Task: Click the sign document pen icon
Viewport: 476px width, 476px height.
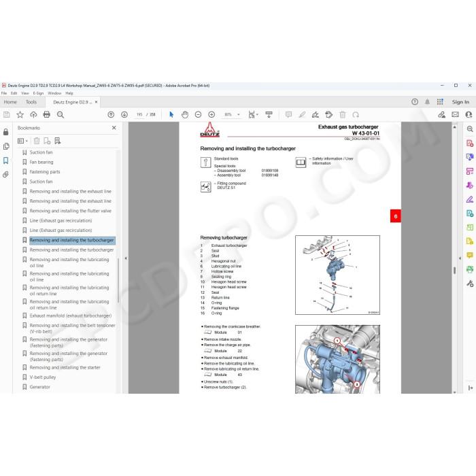Action: click(x=316, y=114)
